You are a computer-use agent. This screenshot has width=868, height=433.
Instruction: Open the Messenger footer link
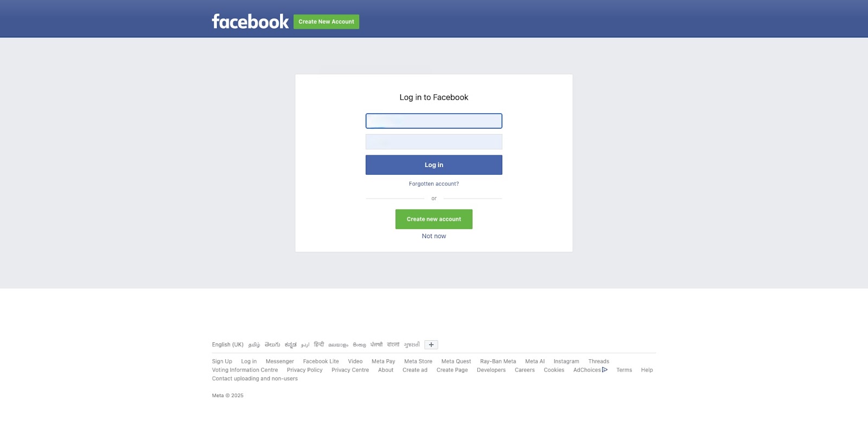280,361
